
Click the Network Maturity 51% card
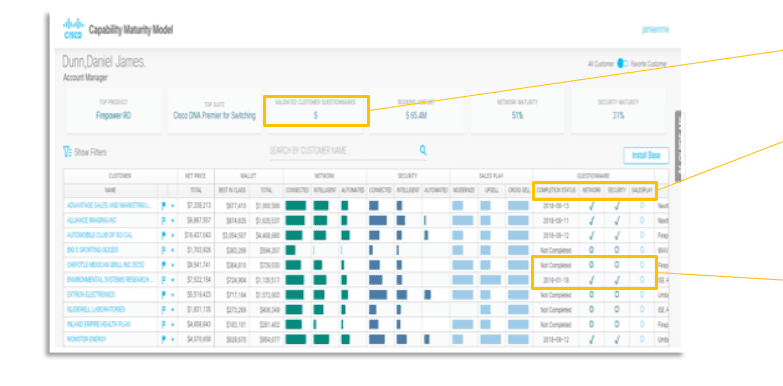pos(517,110)
